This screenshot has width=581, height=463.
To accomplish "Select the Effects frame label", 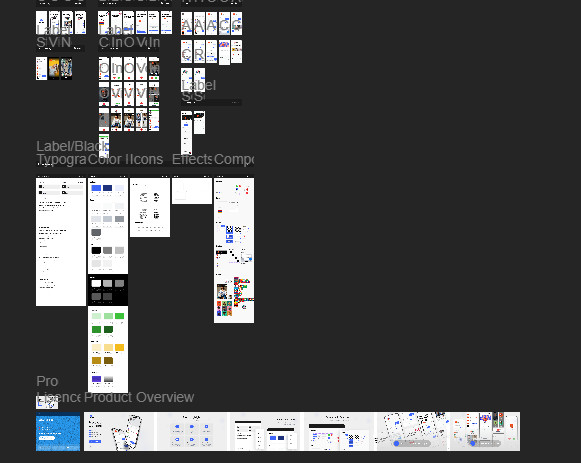I will (x=192, y=160).
